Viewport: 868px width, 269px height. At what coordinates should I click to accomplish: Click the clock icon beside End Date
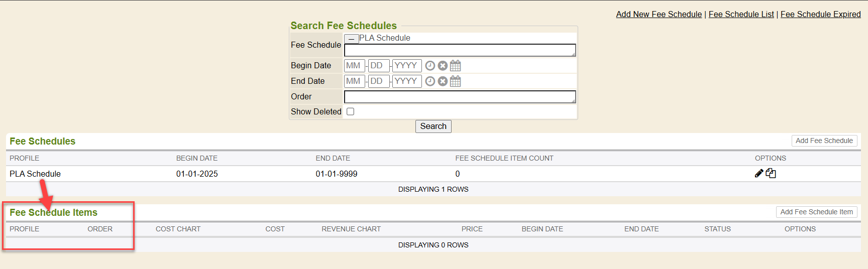point(430,81)
